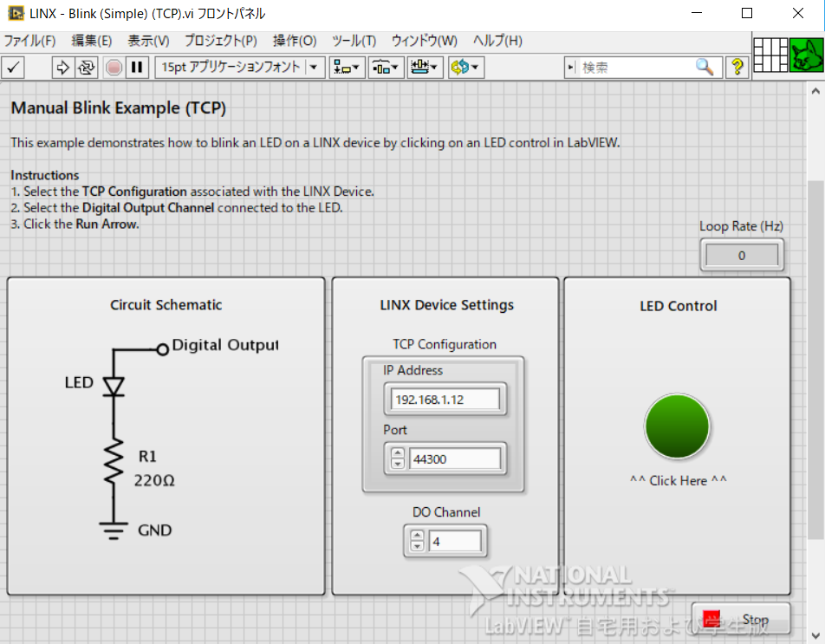The height and width of the screenshot is (644, 825).
Task: Expand the Distribute Objects dropdown arrow
Action: pos(394,68)
